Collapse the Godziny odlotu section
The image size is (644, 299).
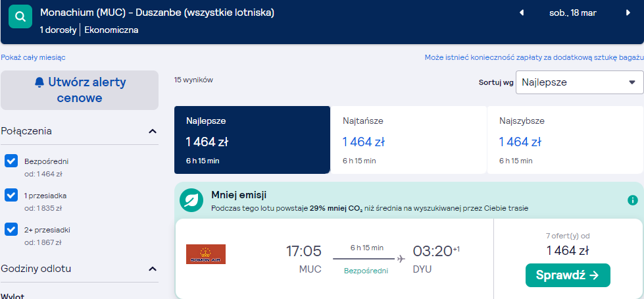(153, 269)
